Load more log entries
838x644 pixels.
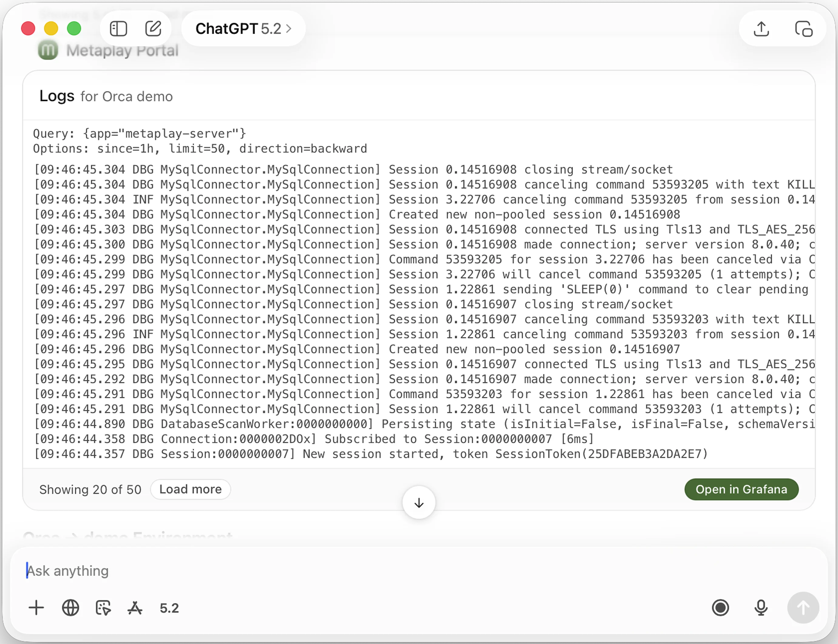point(190,489)
